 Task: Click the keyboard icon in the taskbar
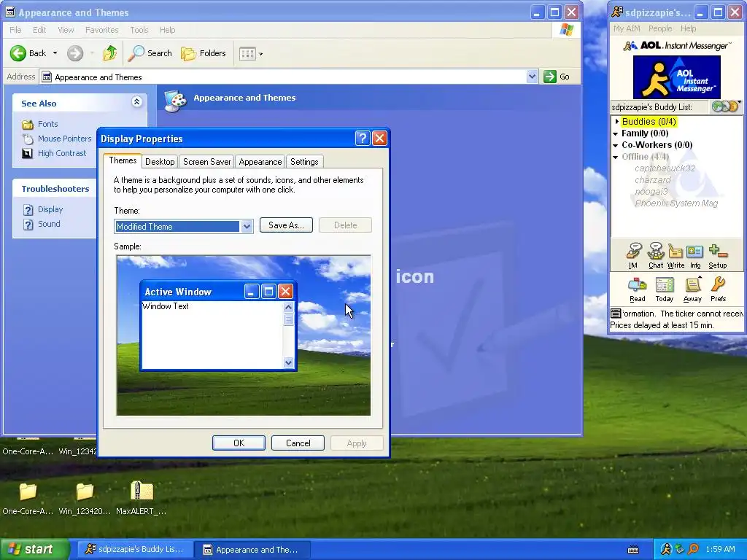click(633, 550)
